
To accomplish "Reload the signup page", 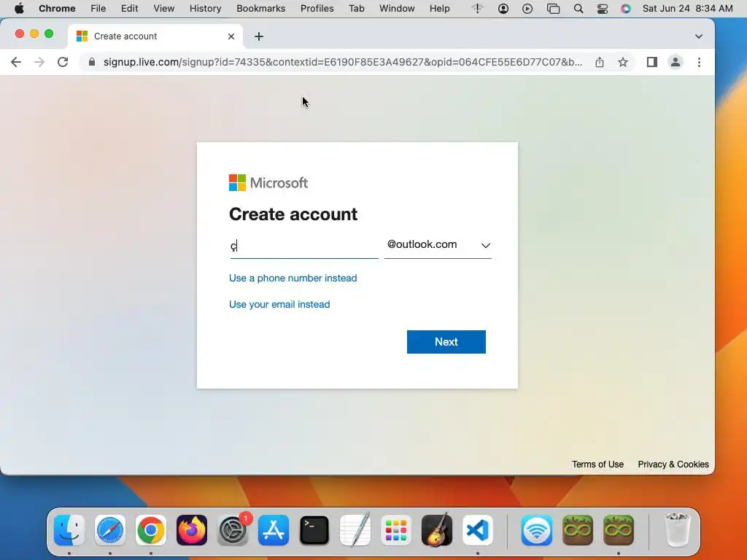I will pos(63,62).
